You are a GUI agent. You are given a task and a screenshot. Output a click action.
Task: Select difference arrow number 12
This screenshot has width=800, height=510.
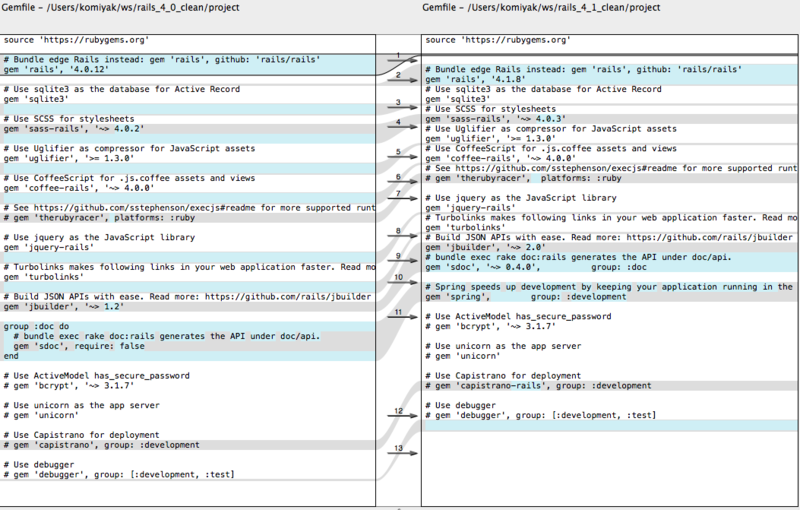[x=402, y=415]
